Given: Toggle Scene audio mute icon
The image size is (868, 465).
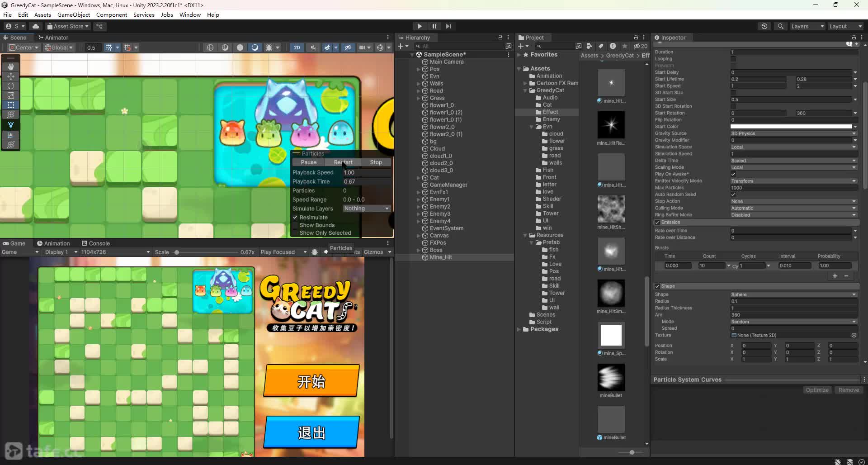Looking at the screenshot, I should click(x=313, y=47).
